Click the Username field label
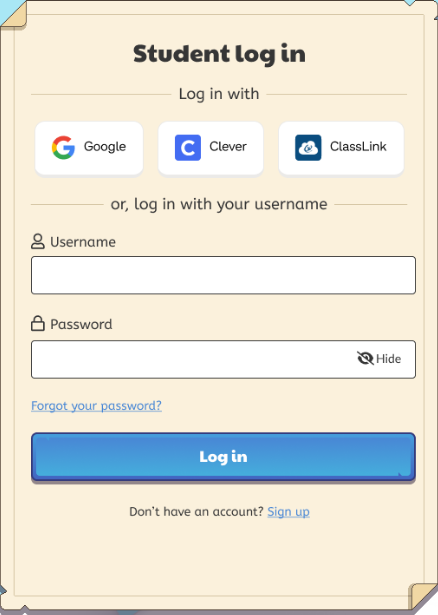 [x=83, y=242]
